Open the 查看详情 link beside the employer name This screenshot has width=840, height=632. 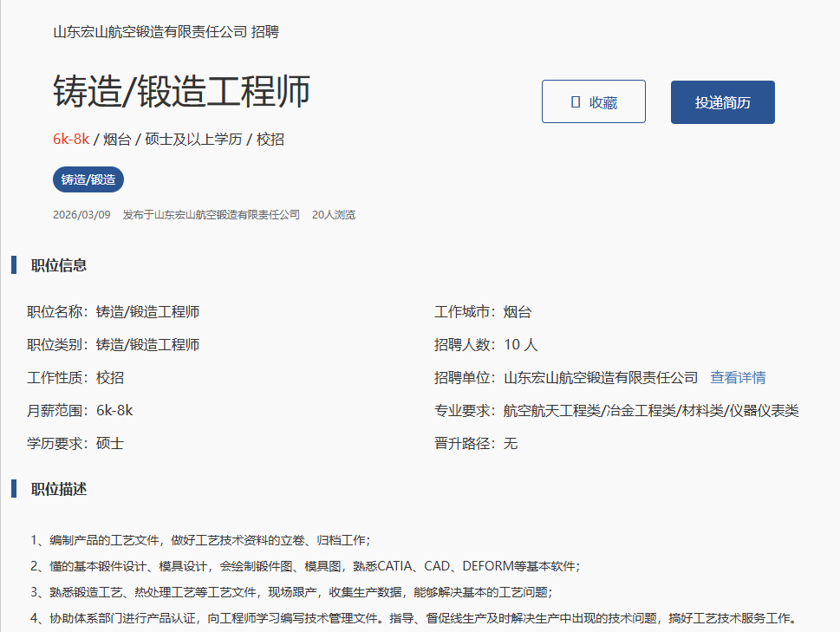click(738, 378)
